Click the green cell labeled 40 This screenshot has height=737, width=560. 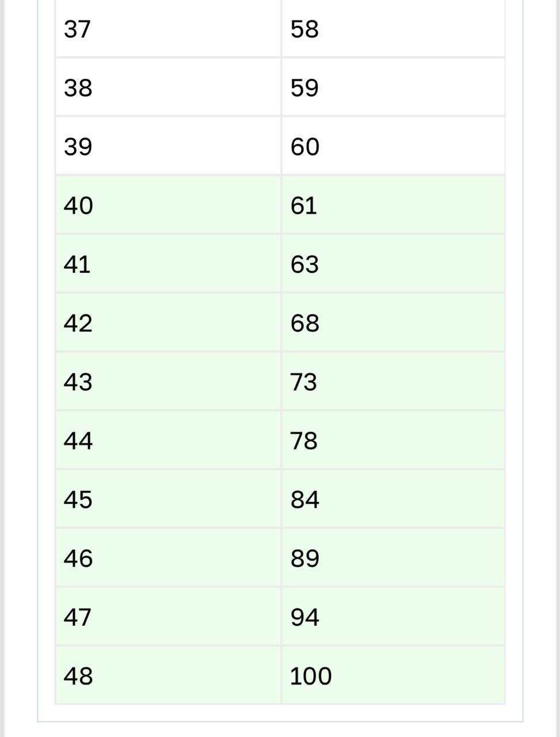168,205
